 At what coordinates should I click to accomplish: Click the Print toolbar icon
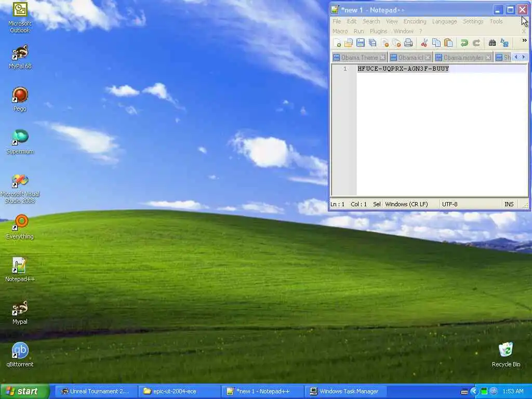coord(408,43)
